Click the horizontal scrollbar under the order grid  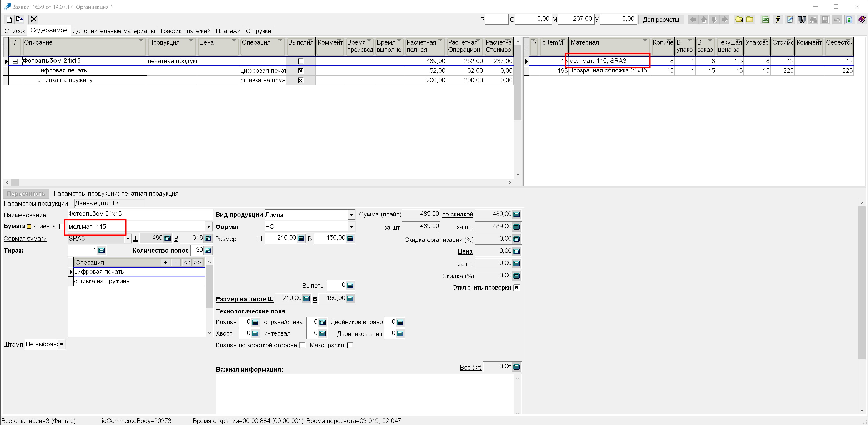(258, 182)
